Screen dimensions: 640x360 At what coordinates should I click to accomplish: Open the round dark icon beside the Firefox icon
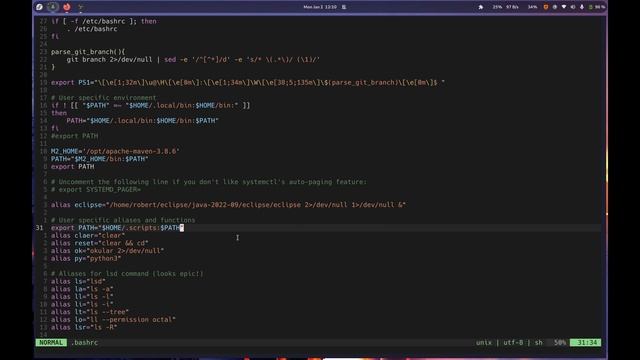53,7
